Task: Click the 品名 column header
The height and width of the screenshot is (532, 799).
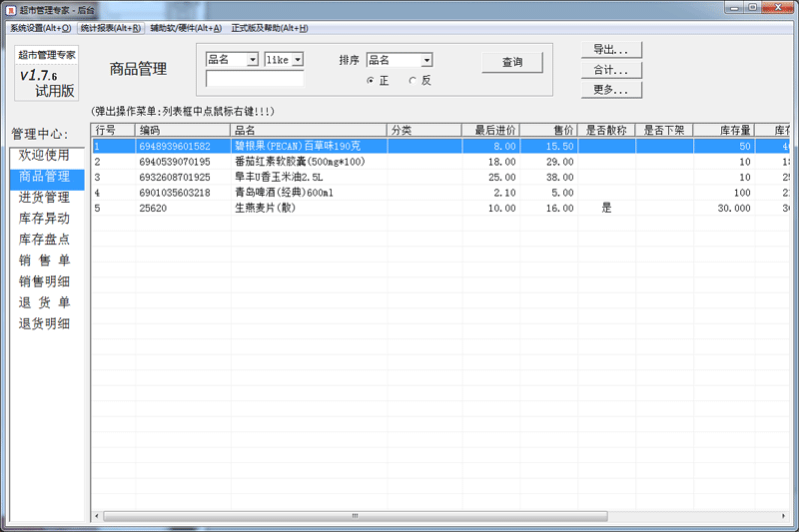Action: point(309,131)
